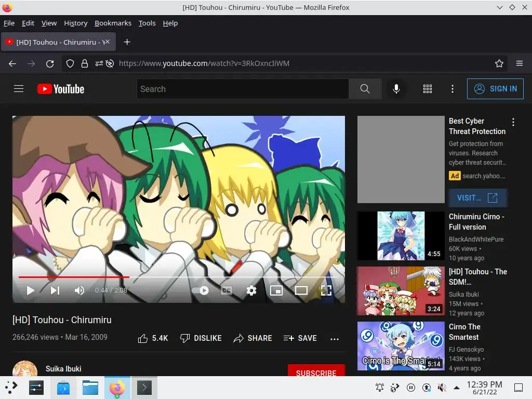Close the Touhou Chirumiru tab
Viewport: 532px width, 399px height.
click(x=108, y=42)
